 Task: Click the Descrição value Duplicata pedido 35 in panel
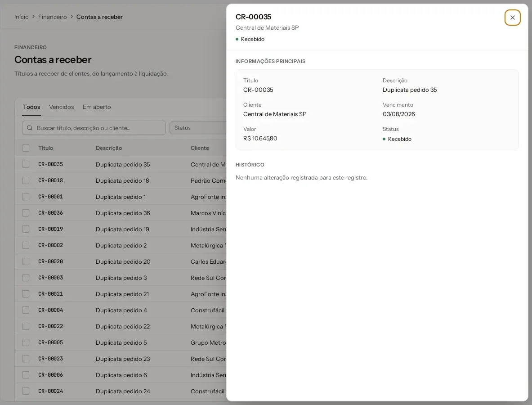pyautogui.click(x=410, y=90)
